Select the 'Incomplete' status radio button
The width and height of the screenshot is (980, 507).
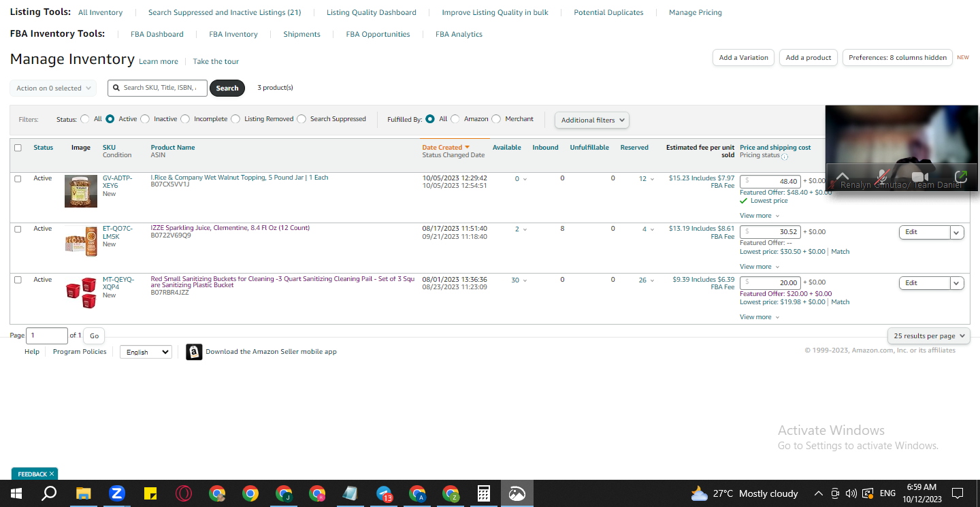coord(185,119)
